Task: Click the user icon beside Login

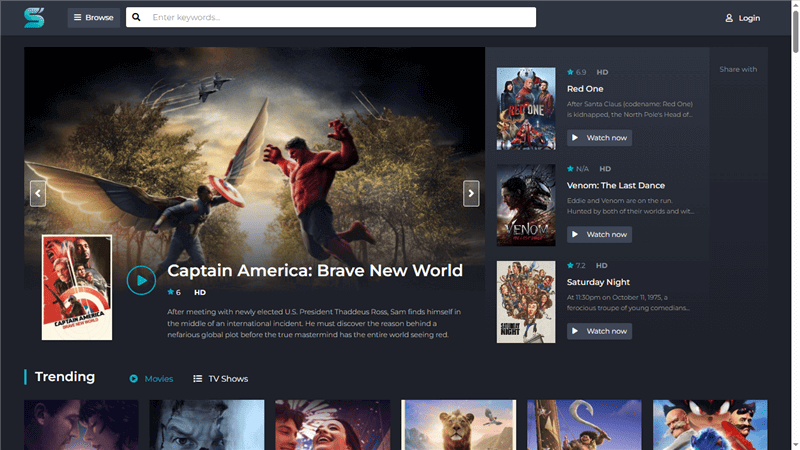Action: (x=729, y=18)
